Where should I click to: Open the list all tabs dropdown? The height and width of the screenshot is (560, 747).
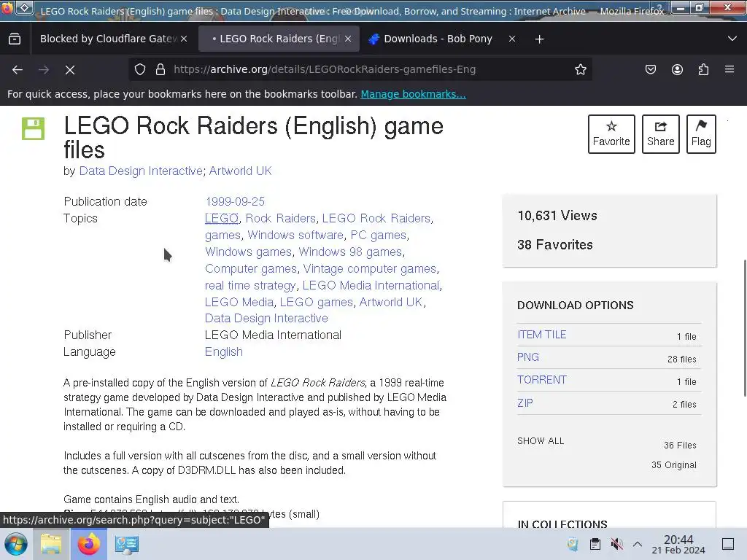(732, 39)
